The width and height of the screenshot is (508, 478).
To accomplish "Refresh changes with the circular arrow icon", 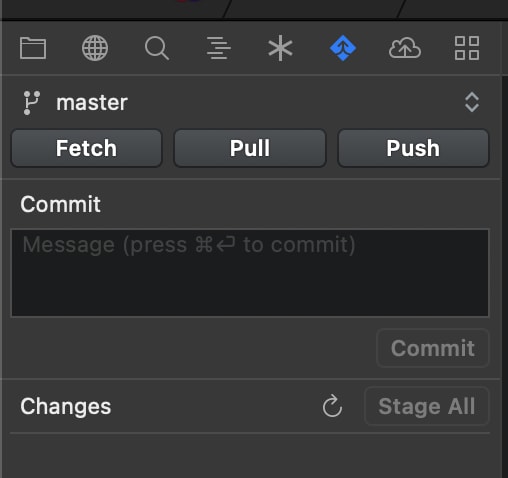I will (x=332, y=406).
